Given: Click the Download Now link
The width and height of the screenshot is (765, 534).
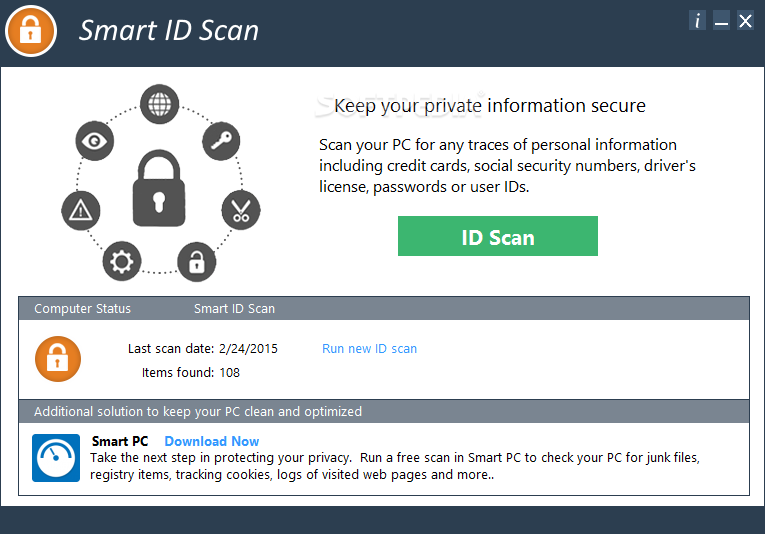Looking at the screenshot, I should [212, 441].
